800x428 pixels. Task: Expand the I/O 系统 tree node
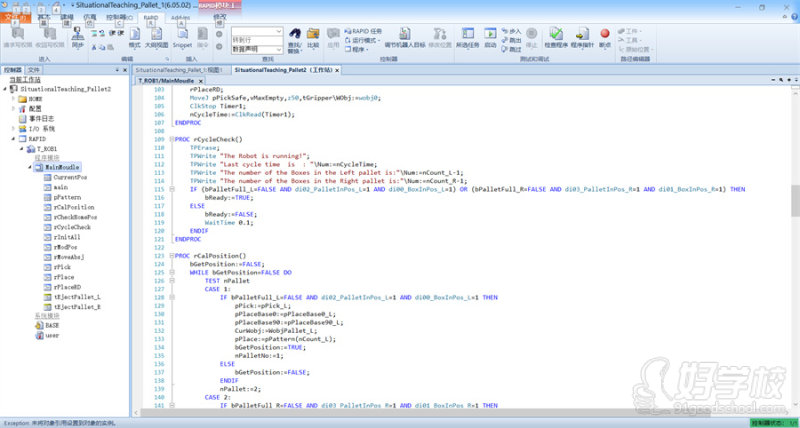13,128
